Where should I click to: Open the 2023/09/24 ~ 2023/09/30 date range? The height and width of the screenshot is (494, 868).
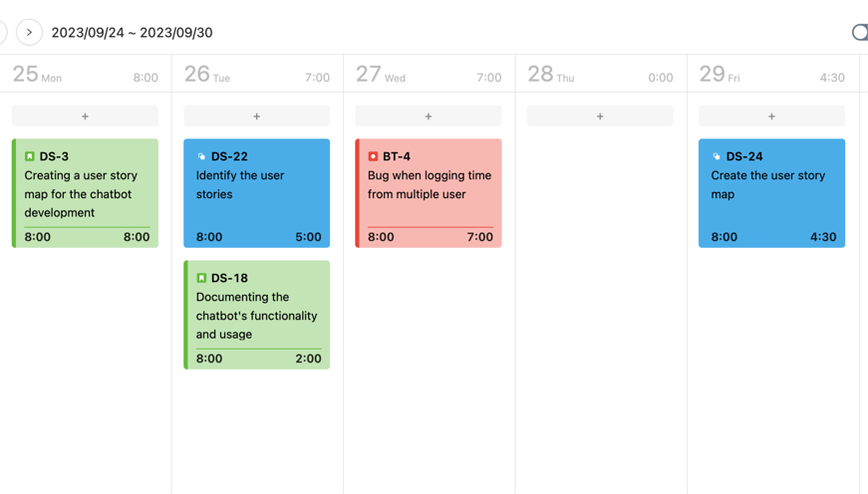point(132,33)
